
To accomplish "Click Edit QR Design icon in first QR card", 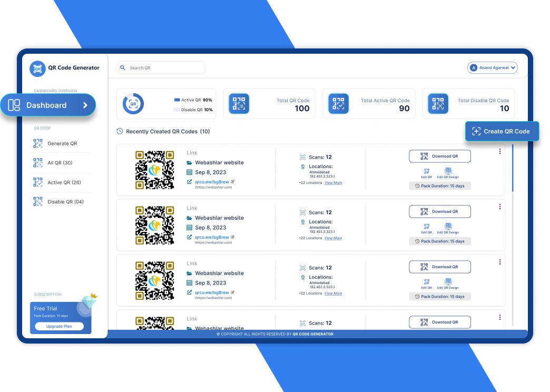I will coord(448,171).
